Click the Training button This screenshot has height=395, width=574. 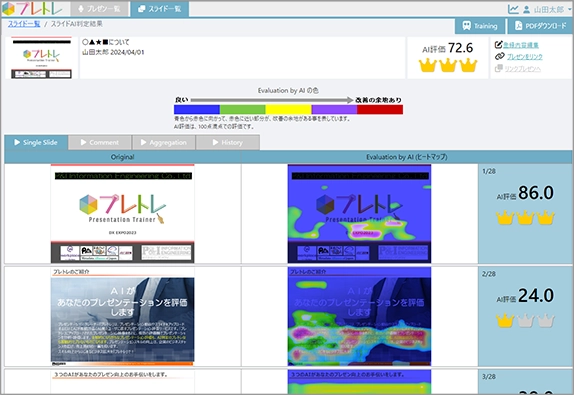tap(480, 26)
